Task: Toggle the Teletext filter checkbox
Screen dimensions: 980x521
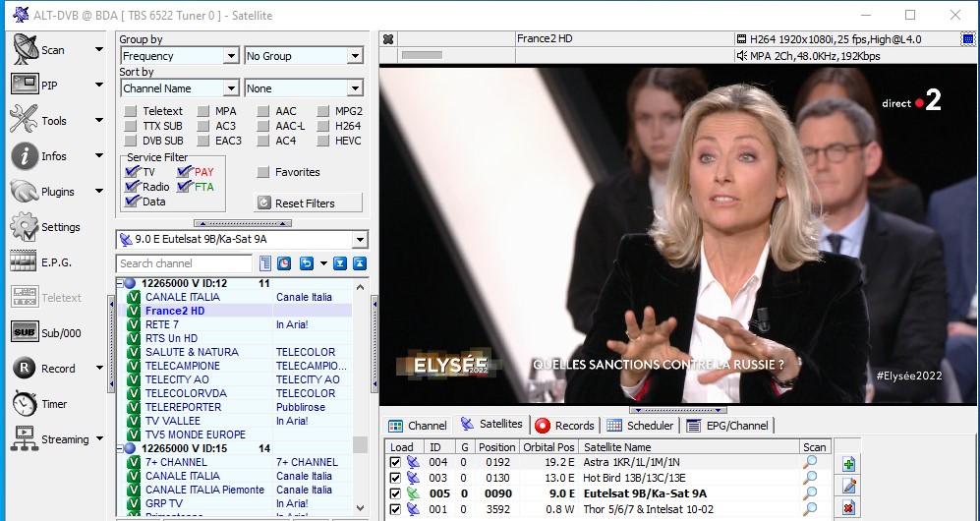Action: click(x=131, y=111)
